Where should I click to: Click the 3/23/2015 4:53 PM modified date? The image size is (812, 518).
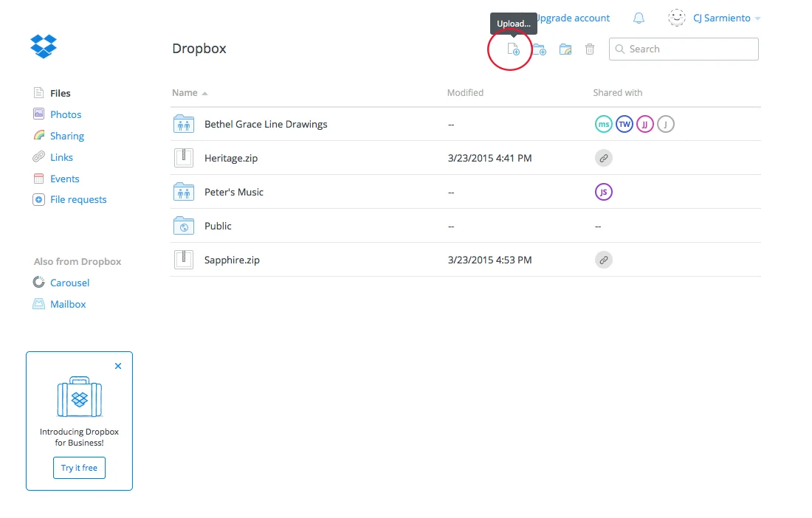(x=489, y=260)
